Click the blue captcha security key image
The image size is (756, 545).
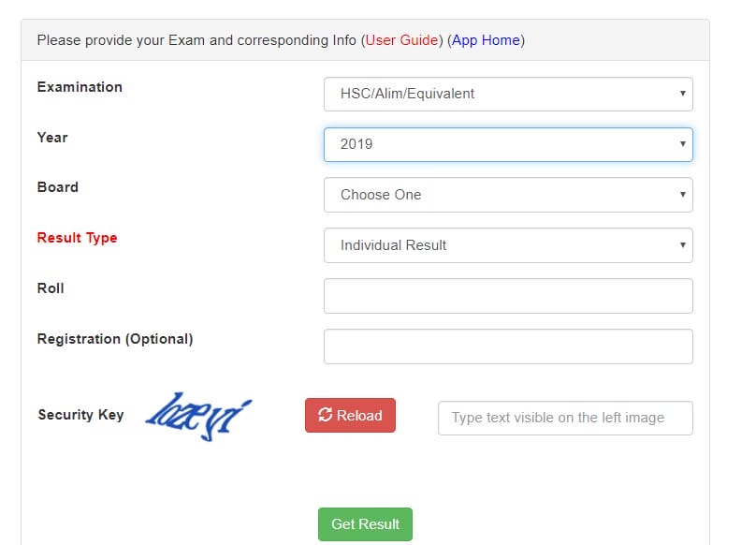(x=198, y=416)
